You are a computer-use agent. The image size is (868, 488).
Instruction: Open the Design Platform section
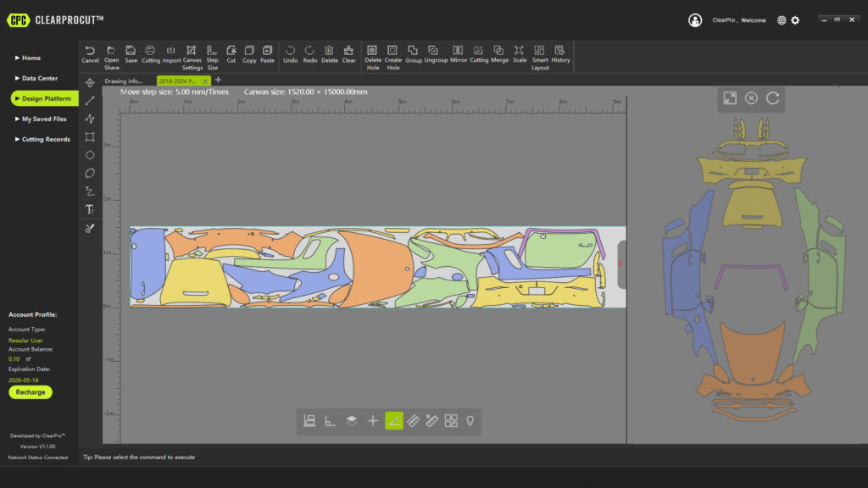(44, 98)
